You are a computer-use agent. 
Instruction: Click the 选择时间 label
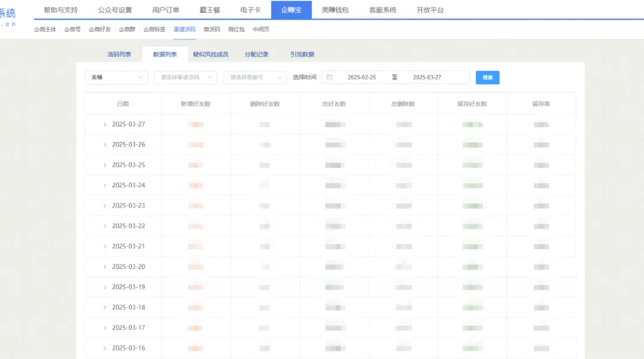tap(304, 77)
